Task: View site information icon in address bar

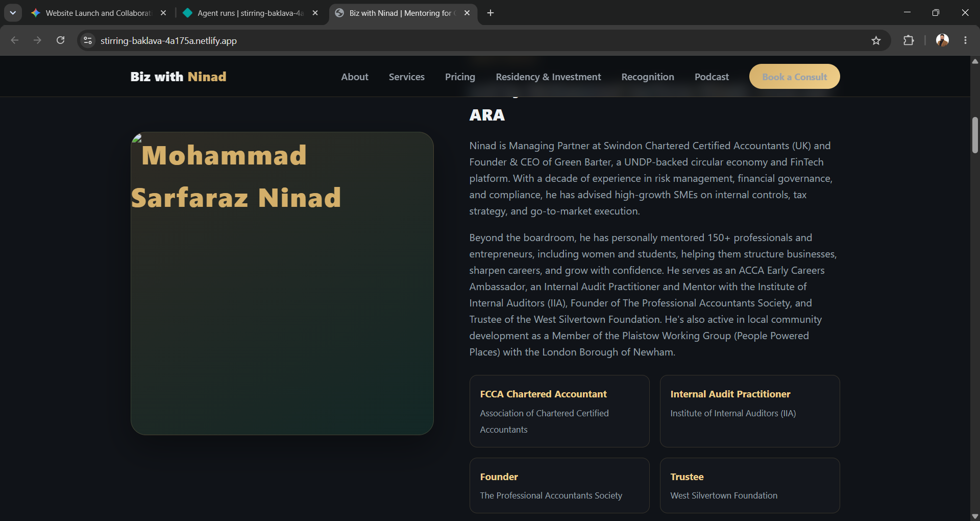Action: [x=88, y=40]
